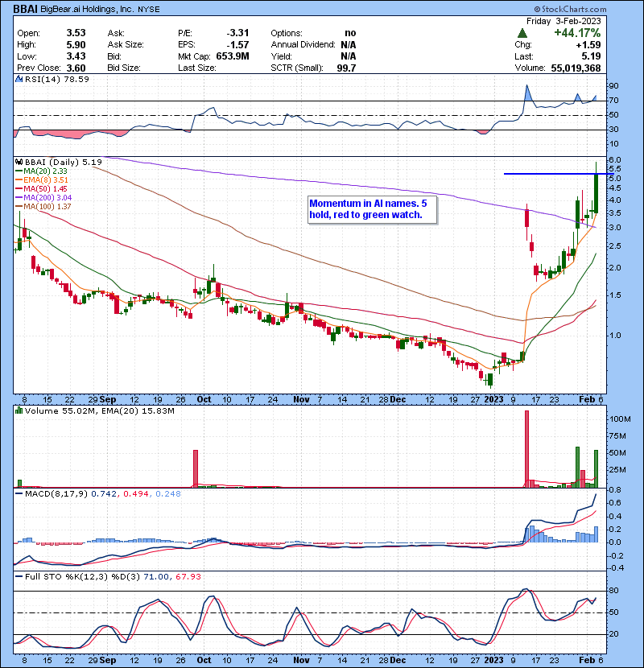Click the 2023 label on price chart date axis
This screenshot has height=668, width=644.
[493, 400]
